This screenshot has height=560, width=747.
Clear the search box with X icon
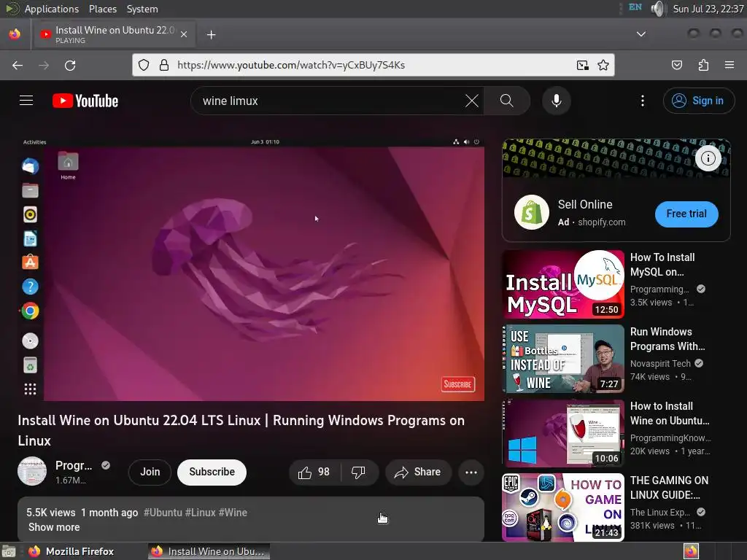tap(472, 101)
